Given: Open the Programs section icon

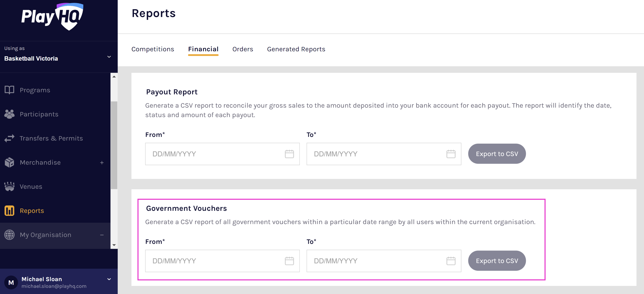Looking at the screenshot, I should point(10,90).
